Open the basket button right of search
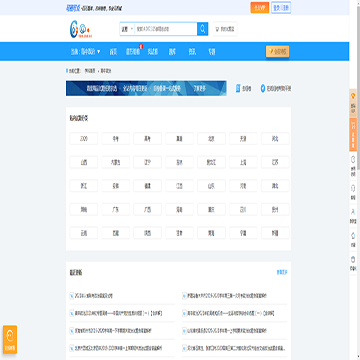This screenshot has width=360, height=360. (225, 29)
